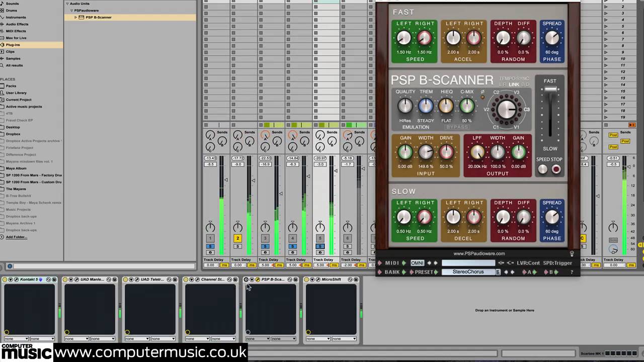Open the Audio Effects browser category
Viewport: 644px width, 362px height.
click(17, 24)
